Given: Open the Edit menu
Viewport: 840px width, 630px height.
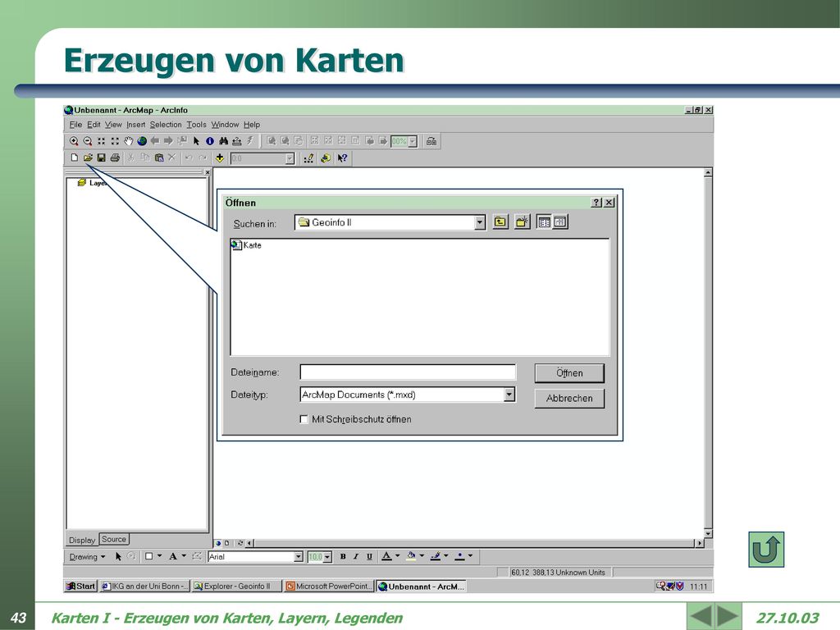Looking at the screenshot, I should (94, 125).
